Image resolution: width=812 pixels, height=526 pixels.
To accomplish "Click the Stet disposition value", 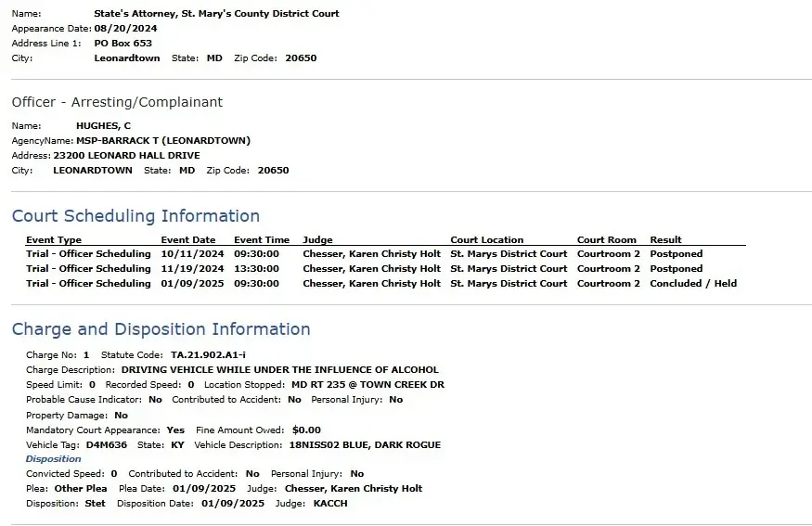I will [x=96, y=503].
